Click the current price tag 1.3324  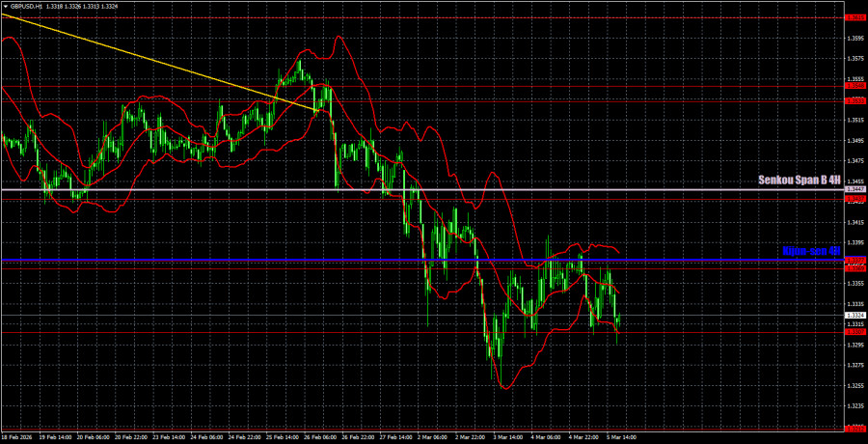pyautogui.click(x=856, y=315)
